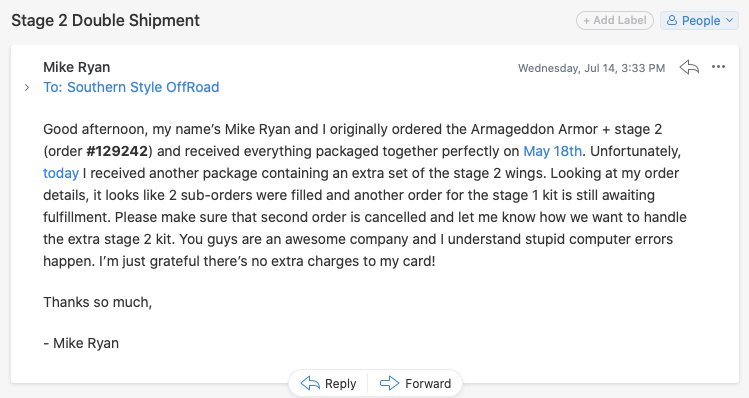This screenshot has height=398, width=749.
Task: Click the sender name Mike Ryan
Action: click(x=76, y=67)
